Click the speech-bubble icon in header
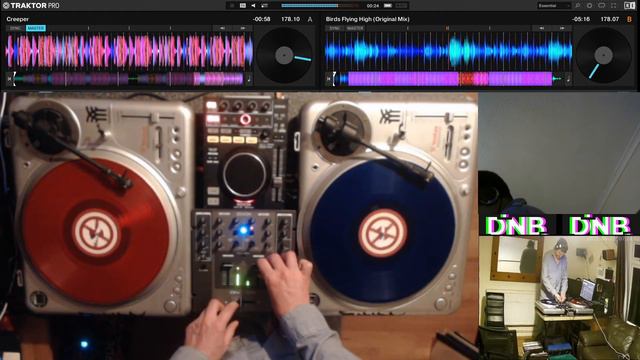Viewport: 640px width, 360px height. [x=602, y=6]
